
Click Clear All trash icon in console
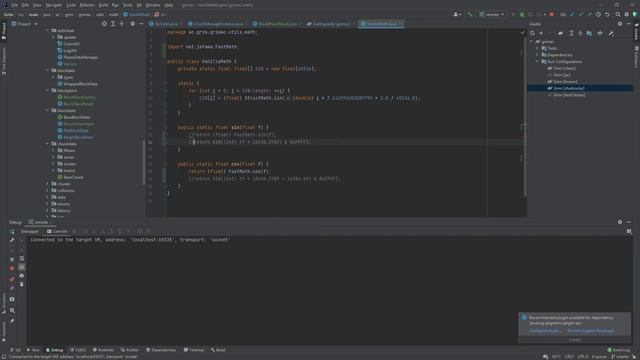tap(22, 284)
